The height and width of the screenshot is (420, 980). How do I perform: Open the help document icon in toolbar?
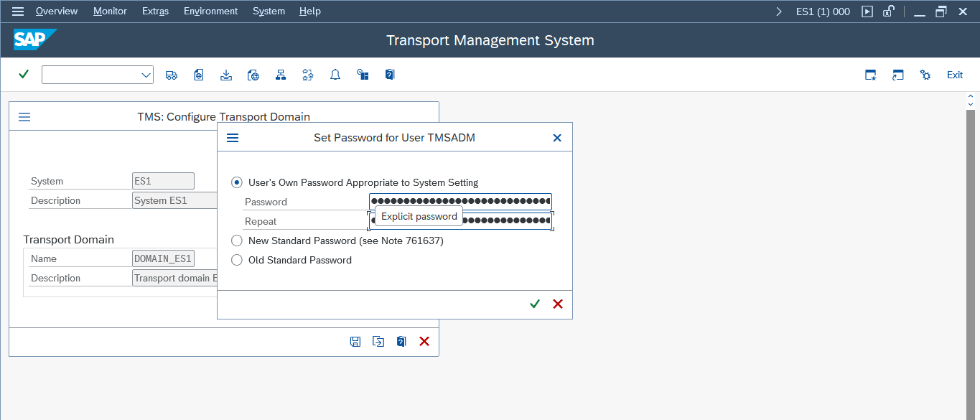390,75
